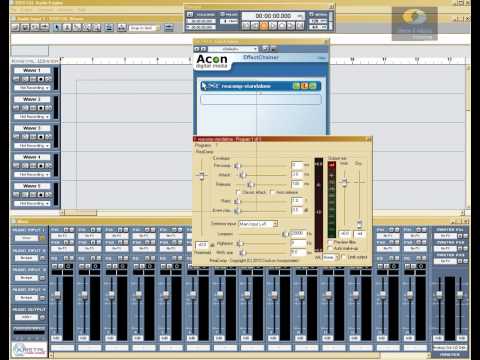480x360 pixels.
Task: Click the ReaComp Dry output slider handle
Action: pos(359,223)
